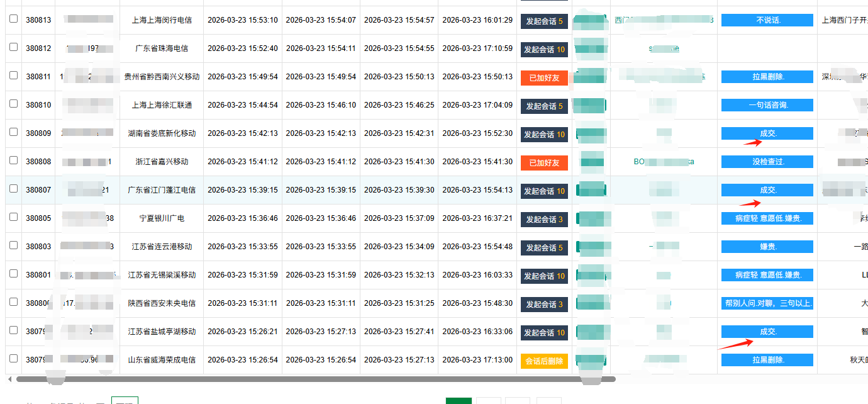Click the 拉黑删除 tag in row 380811

767,77
